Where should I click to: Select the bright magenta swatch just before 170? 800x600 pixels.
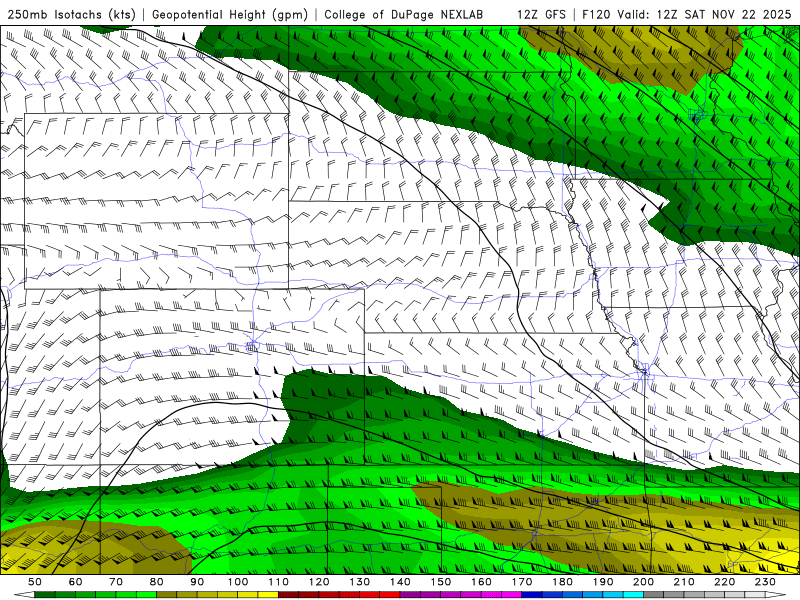[511, 595]
